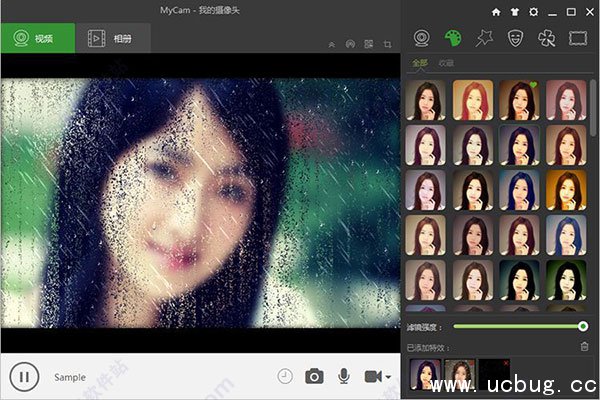Toggle the microphone icon
The width and height of the screenshot is (600, 400).
(x=343, y=376)
